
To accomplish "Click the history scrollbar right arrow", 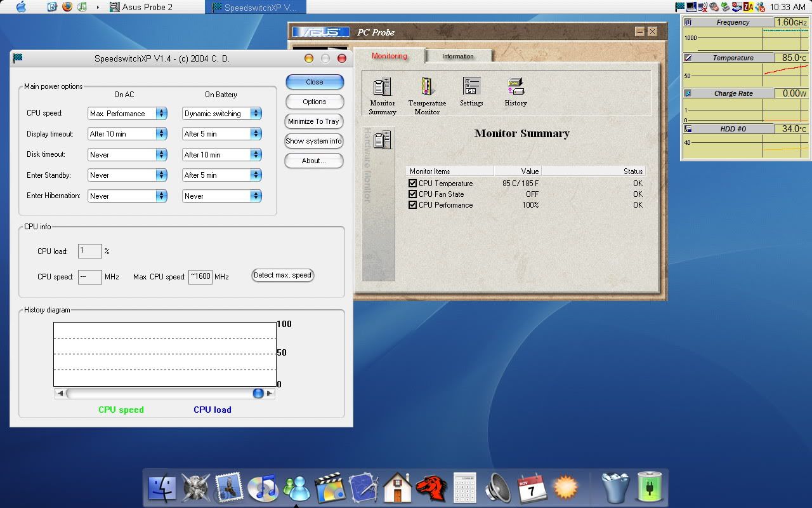I will (x=270, y=394).
